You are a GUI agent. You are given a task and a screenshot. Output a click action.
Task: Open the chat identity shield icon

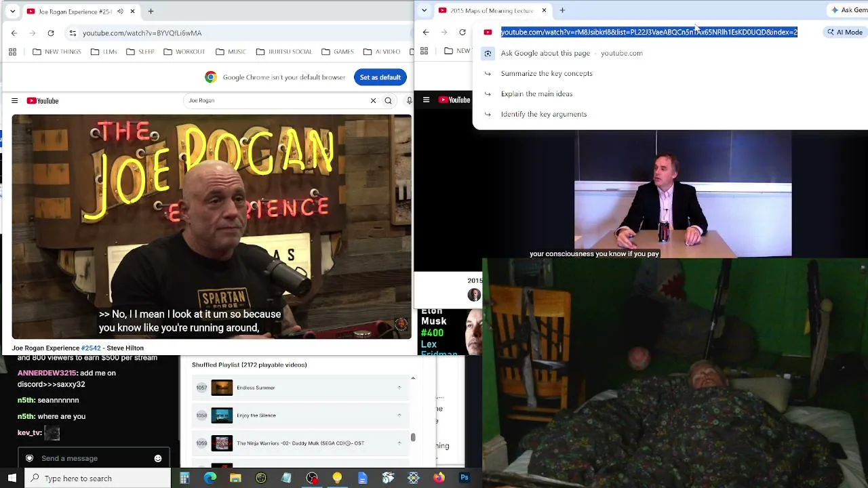point(29,458)
